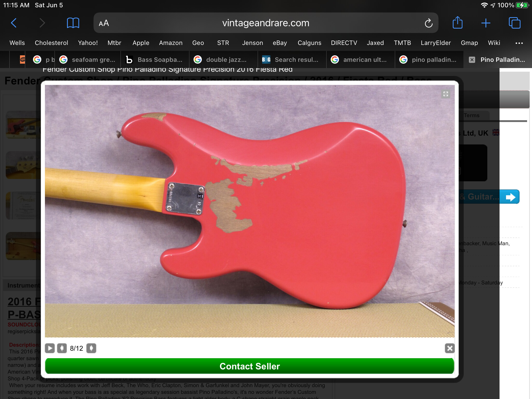Open the AA reader/text size menu
This screenshot has width=532, height=399.
click(x=104, y=23)
